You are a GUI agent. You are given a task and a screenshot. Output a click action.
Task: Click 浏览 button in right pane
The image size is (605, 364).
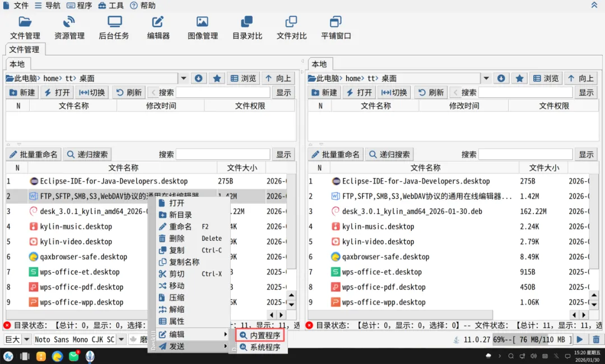(x=546, y=78)
